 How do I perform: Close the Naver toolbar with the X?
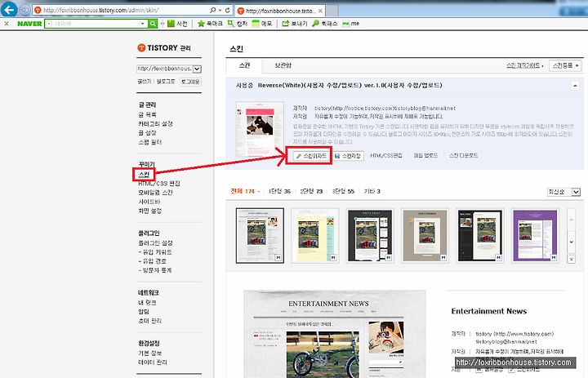[x=7, y=24]
